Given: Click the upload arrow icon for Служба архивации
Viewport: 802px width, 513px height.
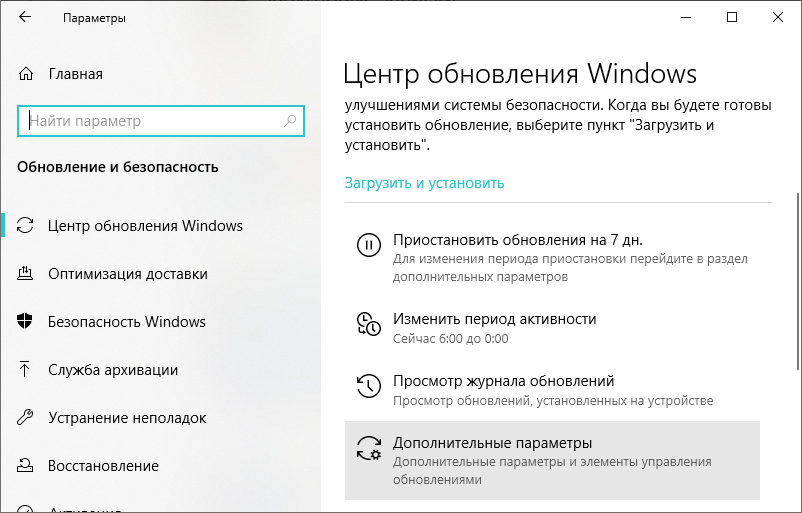Looking at the screenshot, I should [x=24, y=369].
